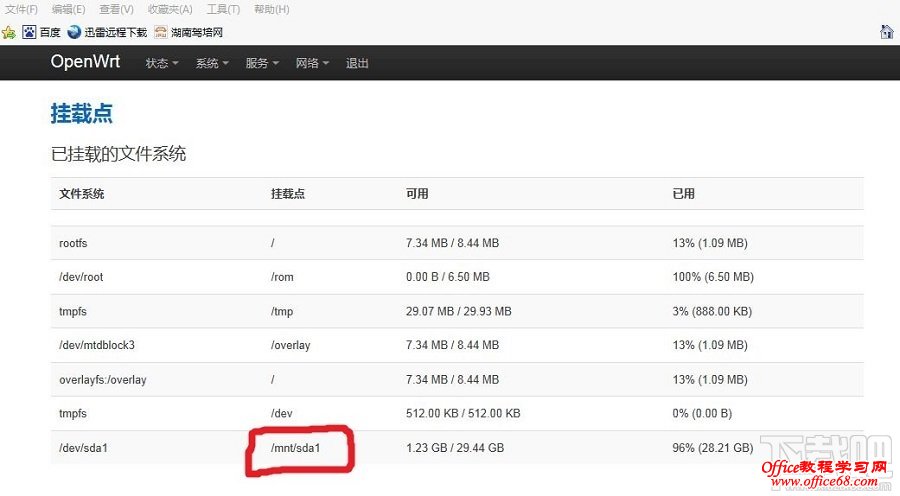Image resolution: width=900 pixels, height=496 pixels.
Task: Click the 退出 logout link
Action: tap(357, 63)
